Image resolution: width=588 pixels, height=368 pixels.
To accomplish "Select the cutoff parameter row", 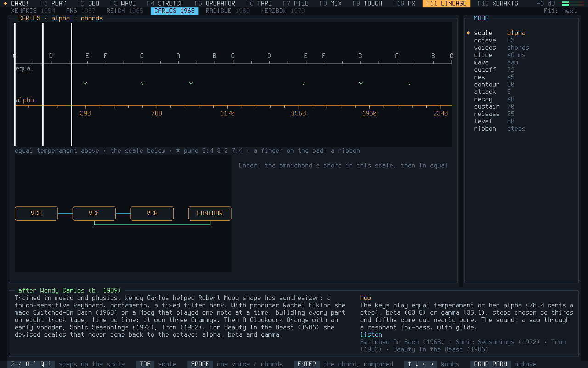I will [x=522, y=69].
